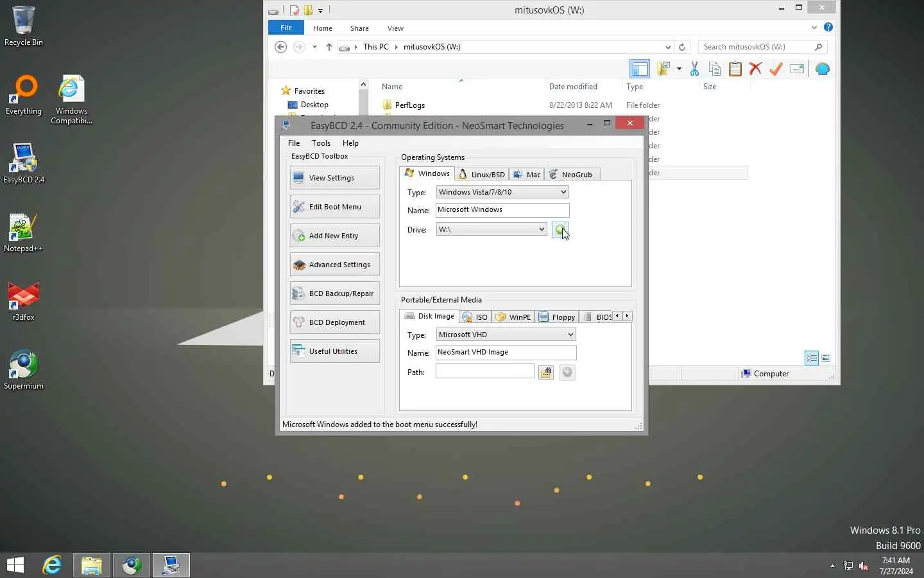
Task: Toggle the preview pane icon in Explorer toolbar
Action: click(x=640, y=69)
